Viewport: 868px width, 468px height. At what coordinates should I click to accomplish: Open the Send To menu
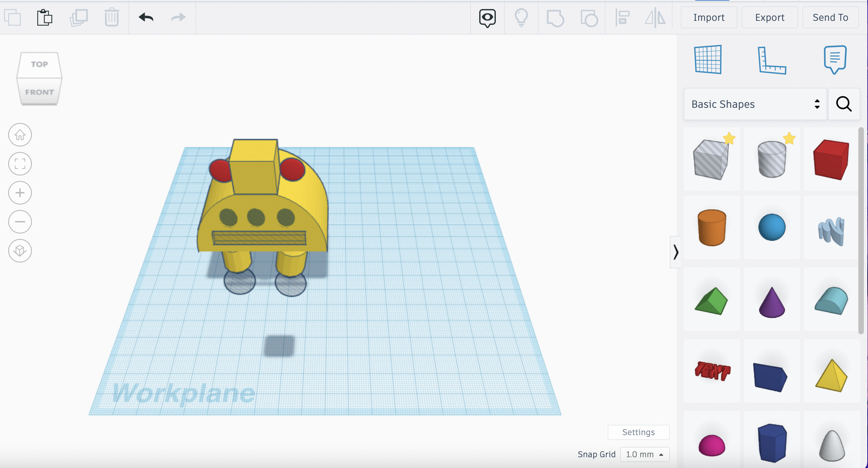(x=830, y=17)
